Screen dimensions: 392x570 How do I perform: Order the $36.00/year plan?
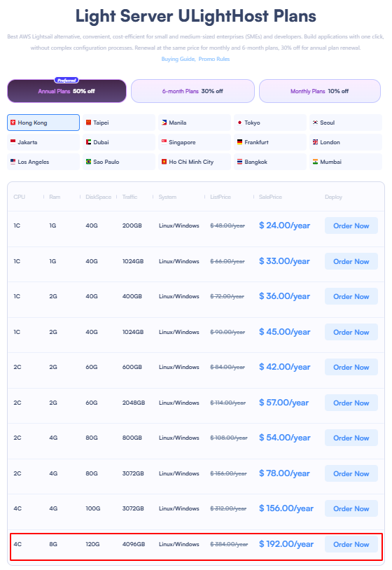pos(351,297)
